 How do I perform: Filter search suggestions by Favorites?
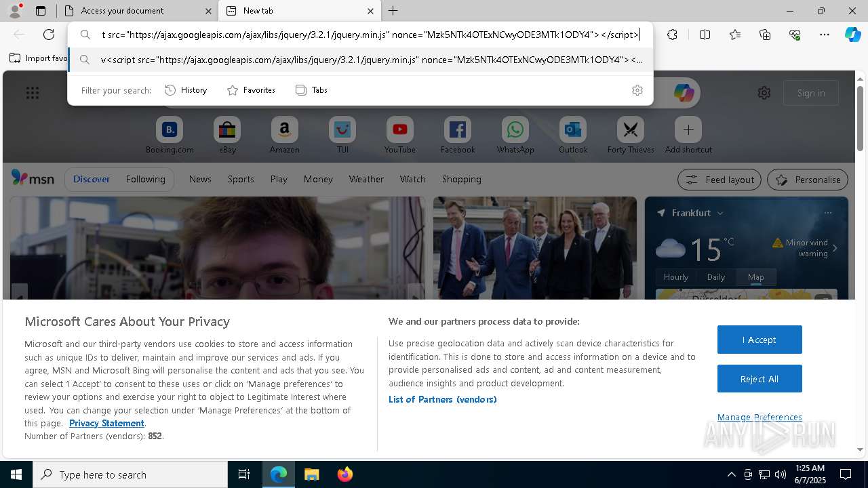click(x=252, y=90)
